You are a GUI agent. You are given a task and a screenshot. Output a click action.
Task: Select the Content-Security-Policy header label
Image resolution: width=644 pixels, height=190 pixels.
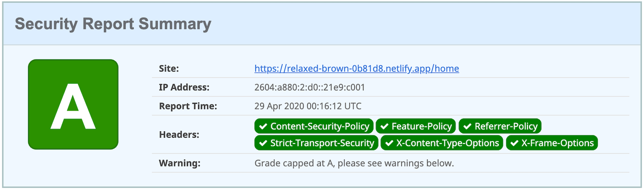(x=320, y=127)
